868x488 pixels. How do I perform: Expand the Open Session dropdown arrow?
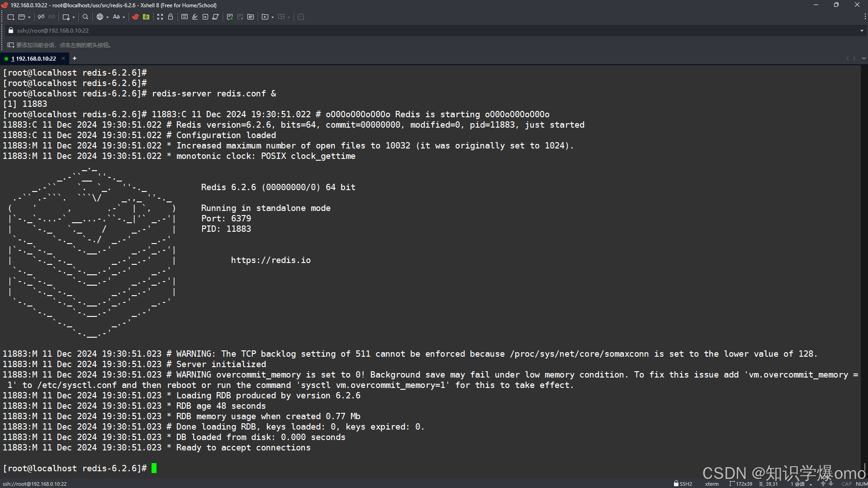[x=29, y=17]
